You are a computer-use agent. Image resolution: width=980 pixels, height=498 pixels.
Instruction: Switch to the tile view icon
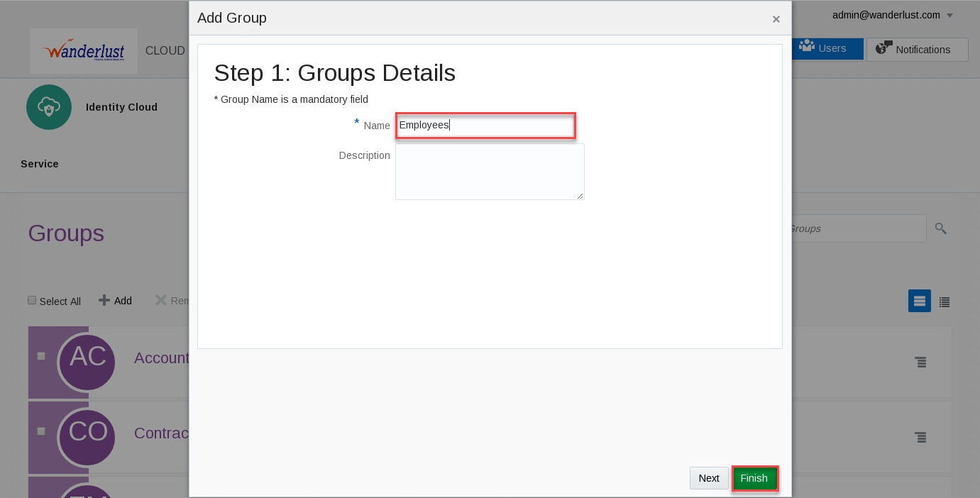pyautogui.click(x=920, y=301)
